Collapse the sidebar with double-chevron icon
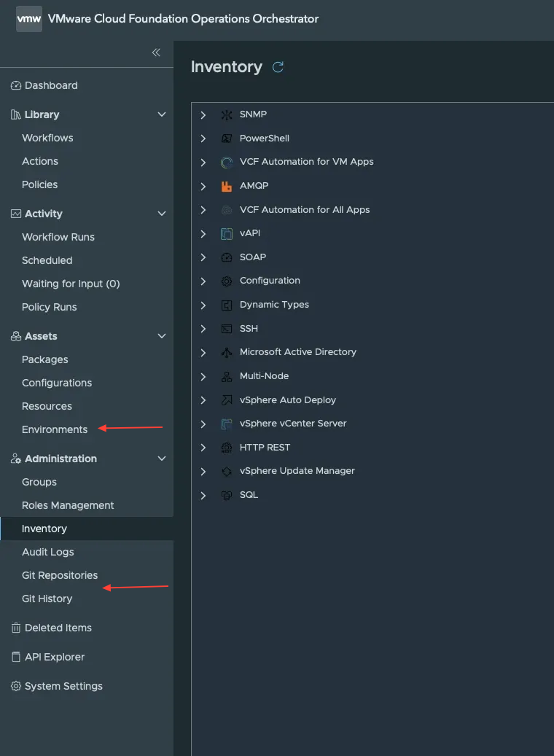Screen dimensions: 554x756 [156, 52]
